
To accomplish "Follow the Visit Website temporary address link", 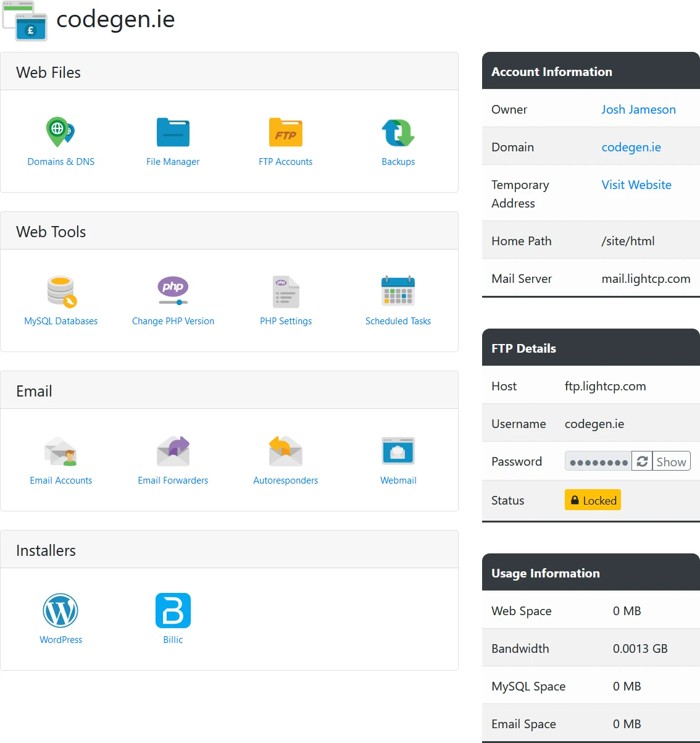I will pos(636,185).
